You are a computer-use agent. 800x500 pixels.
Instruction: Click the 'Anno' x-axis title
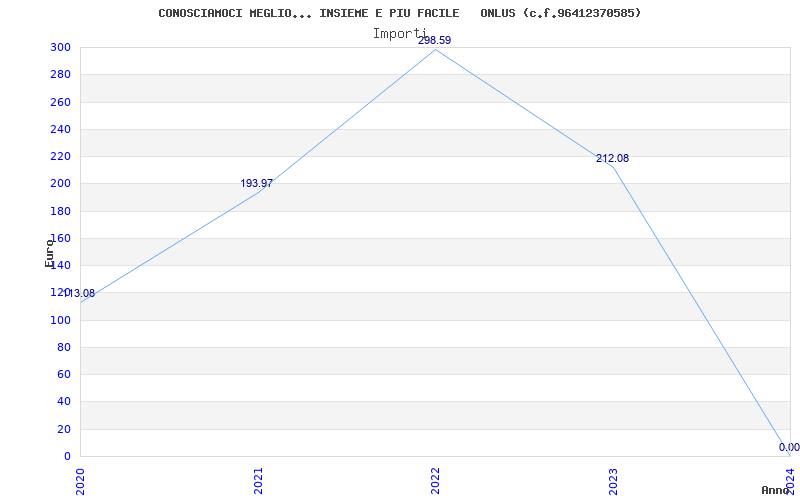775,490
